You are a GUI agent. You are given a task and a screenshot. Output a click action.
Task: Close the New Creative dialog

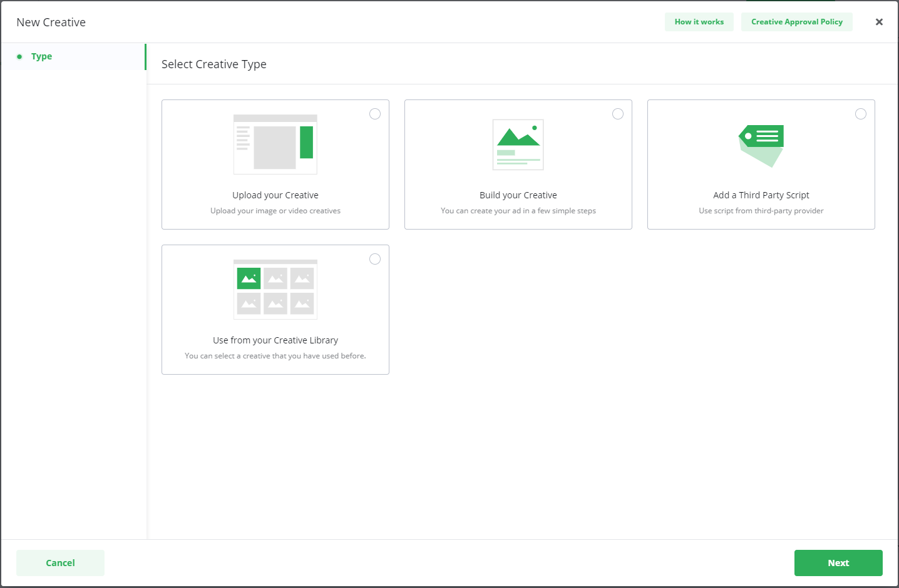click(x=879, y=22)
